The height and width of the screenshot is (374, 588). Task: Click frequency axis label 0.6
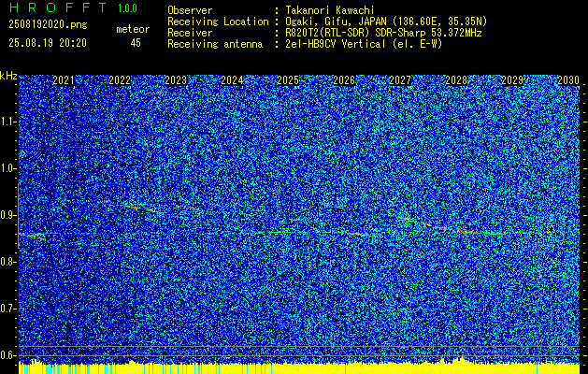click(7, 355)
